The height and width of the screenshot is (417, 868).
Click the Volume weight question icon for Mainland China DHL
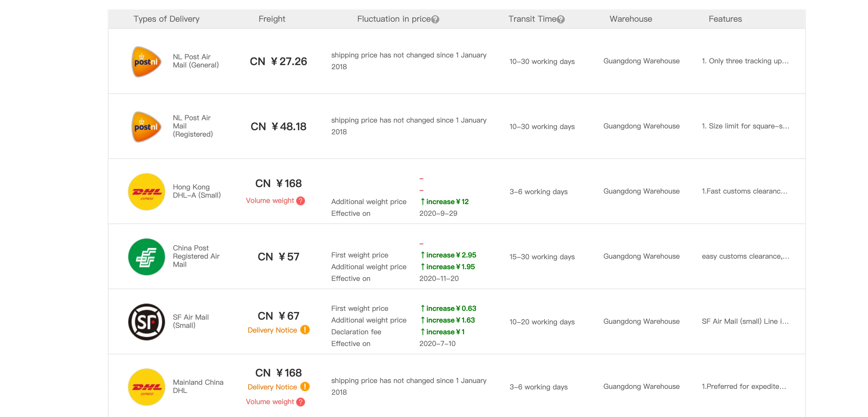(x=301, y=402)
